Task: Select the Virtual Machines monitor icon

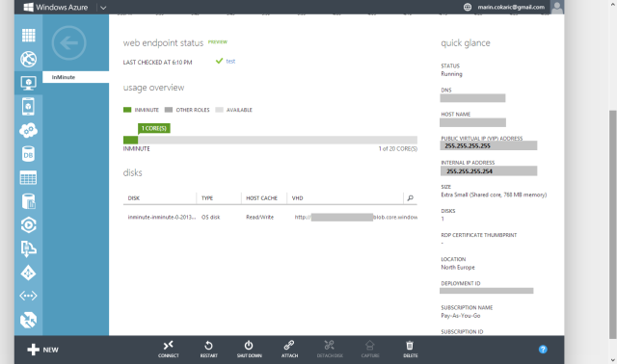Action: tap(28, 83)
